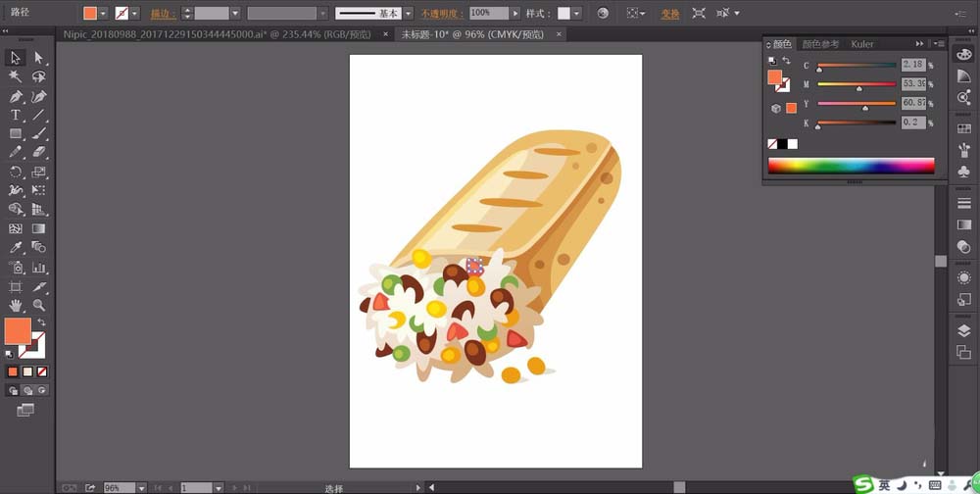The height and width of the screenshot is (494, 980).
Task: Open the opacity value arrow next to 100%
Action: point(515,13)
